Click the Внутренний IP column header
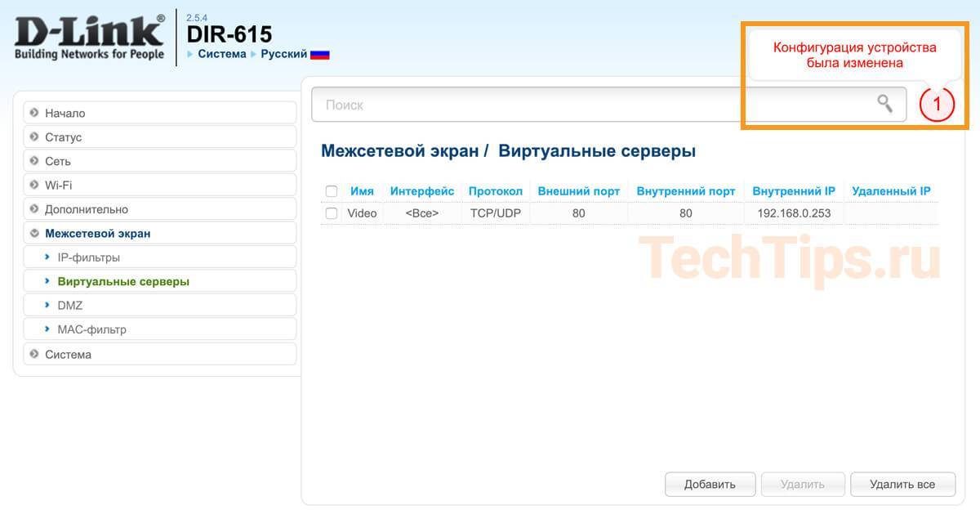This screenshot has width=980, height=519. pos(794,191)
